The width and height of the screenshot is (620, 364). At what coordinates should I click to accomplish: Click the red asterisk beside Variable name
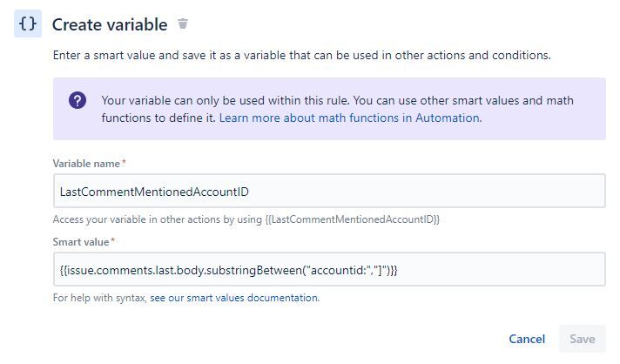tap(124, 162)
